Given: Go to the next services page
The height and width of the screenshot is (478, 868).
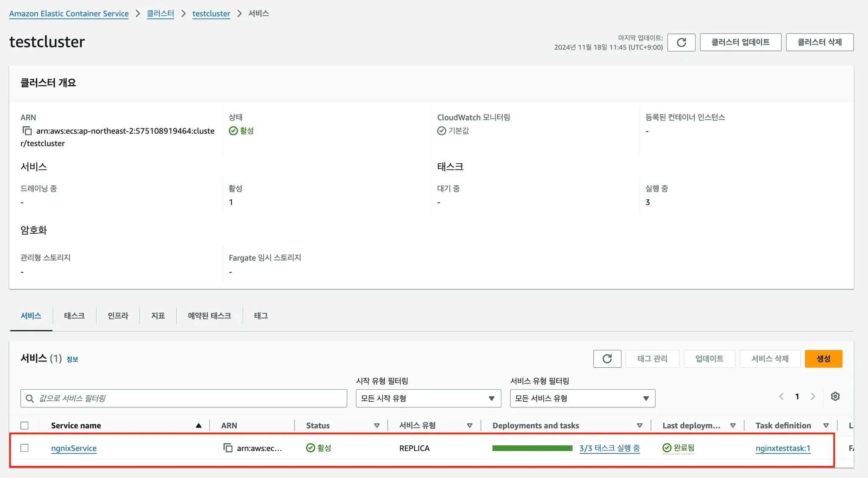Looking at the screenshot, I should (x=813, y=397).
